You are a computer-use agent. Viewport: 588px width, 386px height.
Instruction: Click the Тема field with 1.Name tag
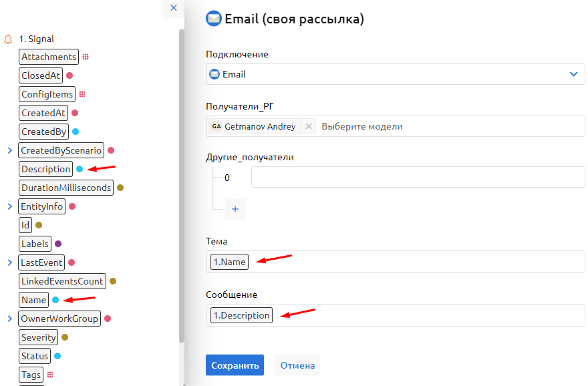click(414, 262)
